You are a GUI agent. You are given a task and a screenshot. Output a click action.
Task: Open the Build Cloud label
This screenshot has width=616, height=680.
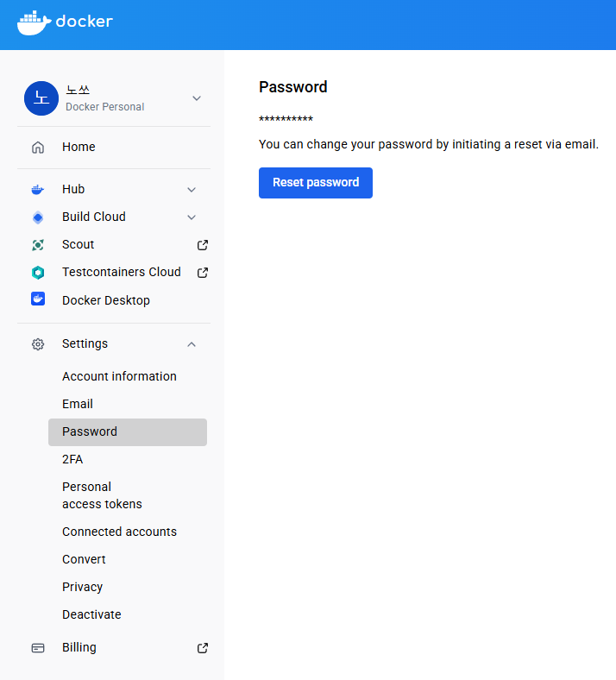click(x=94, y=217)
